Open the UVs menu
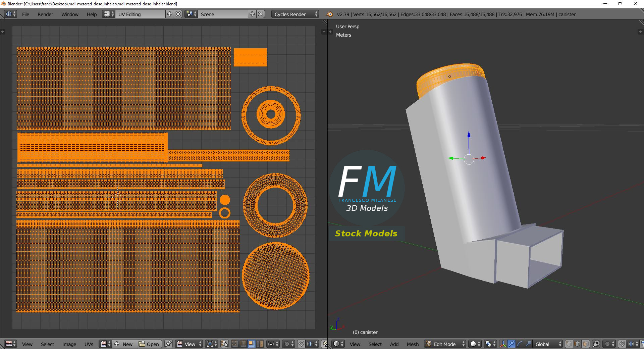644x349 pixels. [x=89, y=344]
